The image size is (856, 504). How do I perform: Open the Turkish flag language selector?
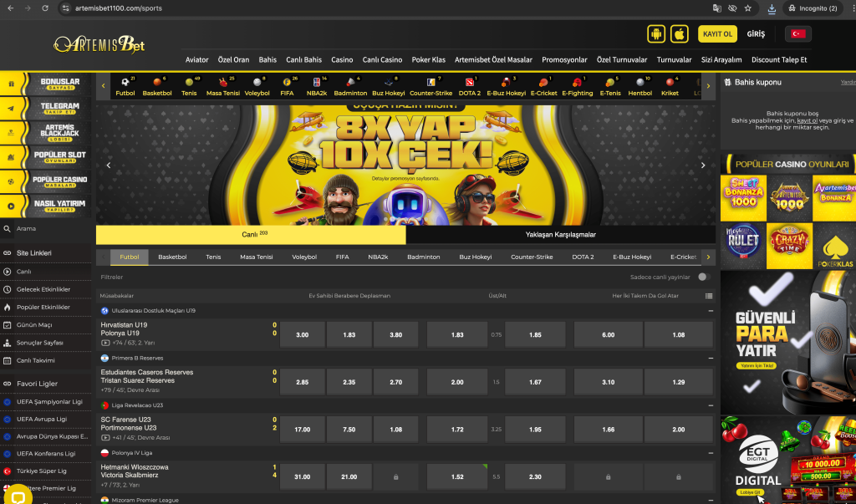pyautogui.click(x=798, y=34)
